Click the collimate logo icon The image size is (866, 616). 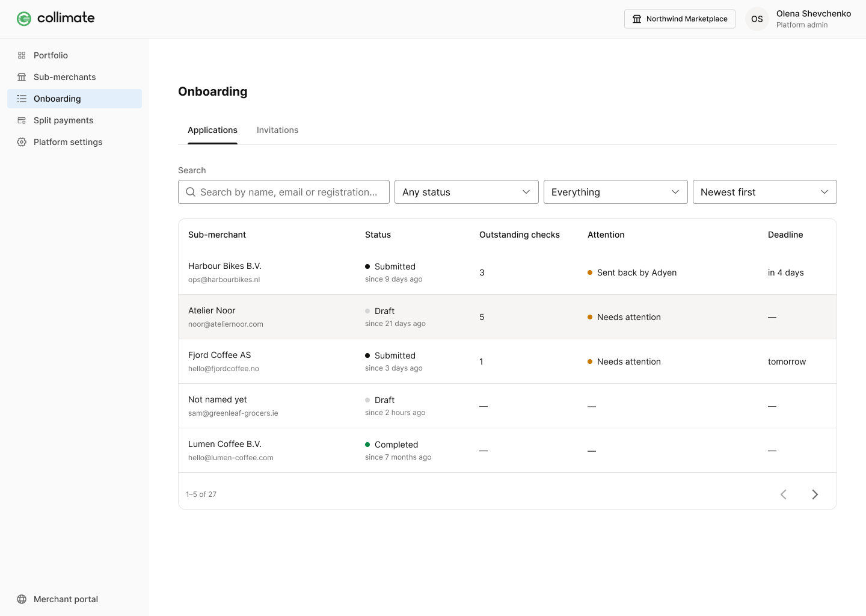coord(24,19)
